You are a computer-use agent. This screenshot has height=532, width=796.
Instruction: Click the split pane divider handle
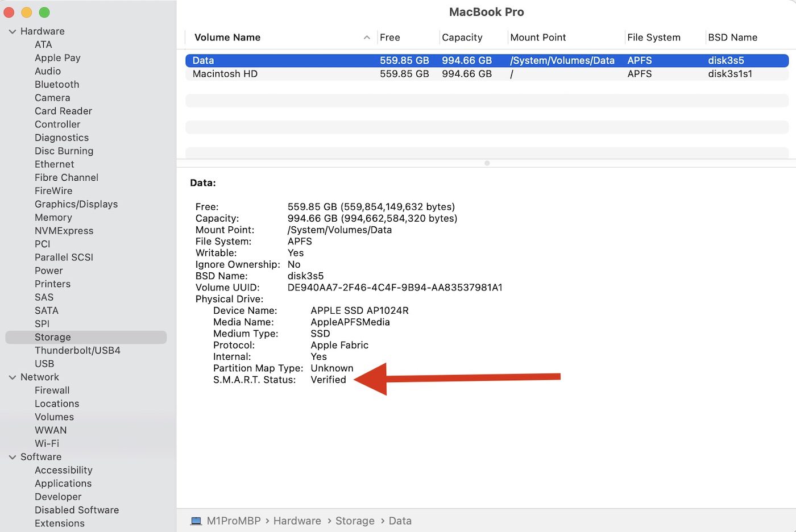(487, 163)
